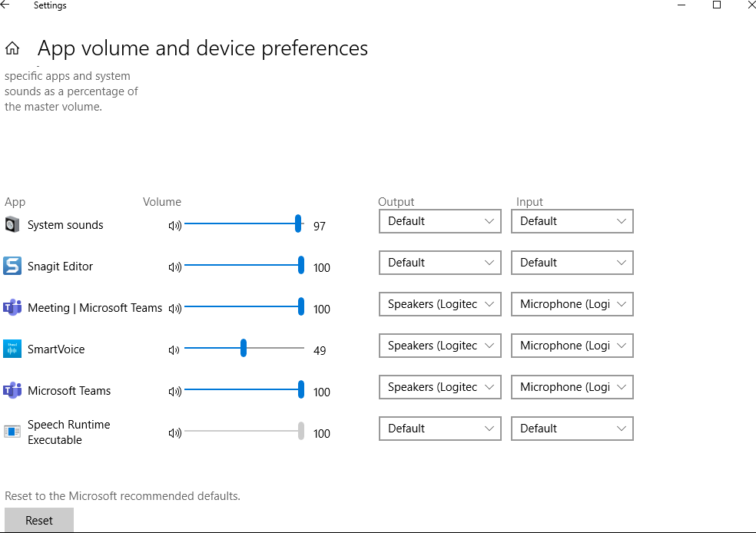Click the SmartVoice app icon

12,349
